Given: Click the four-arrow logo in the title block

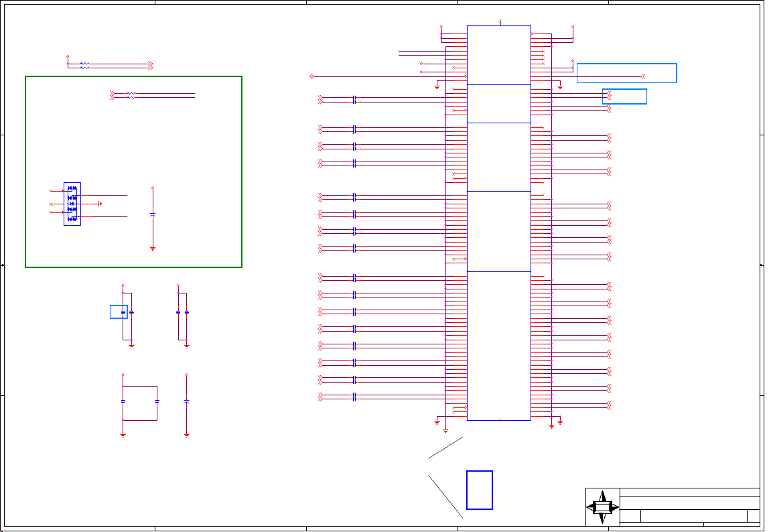Looking at the screenshot, I should point(603,507).
